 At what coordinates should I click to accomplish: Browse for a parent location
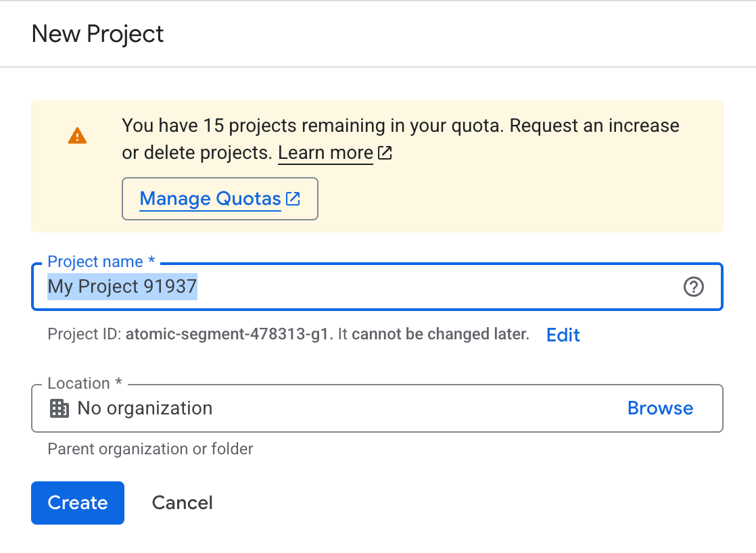[x=660, y=408]
